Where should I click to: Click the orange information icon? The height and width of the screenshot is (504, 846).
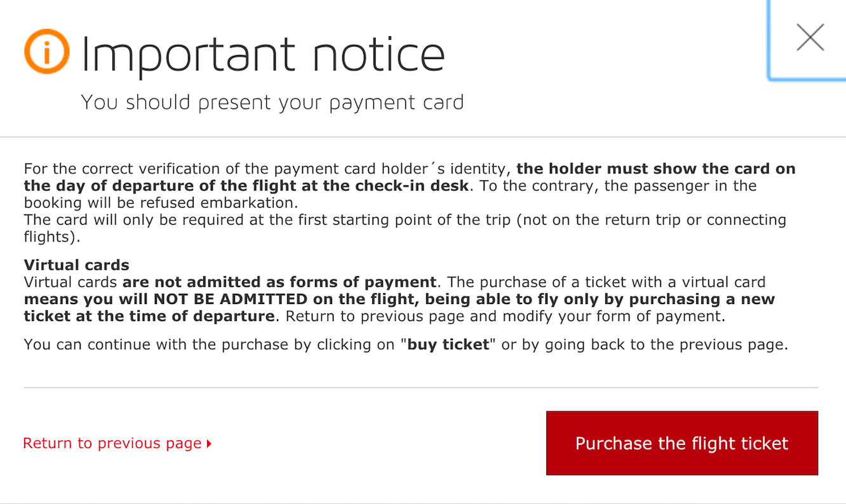pos(46,51)
